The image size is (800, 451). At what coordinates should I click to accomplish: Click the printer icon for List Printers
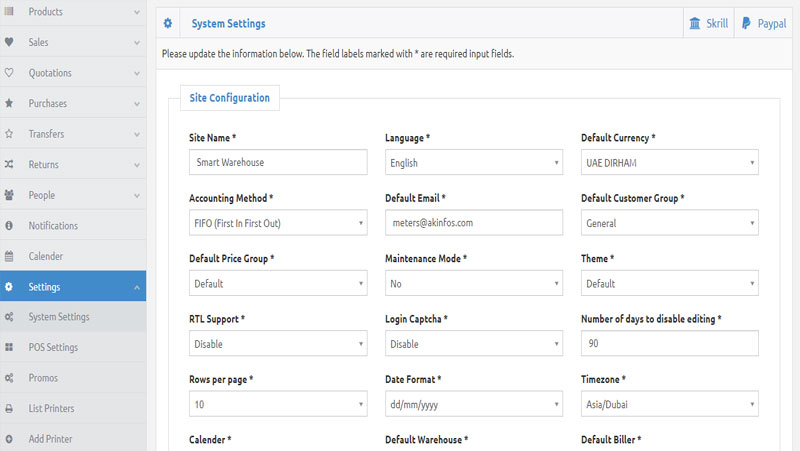[9, 408]
